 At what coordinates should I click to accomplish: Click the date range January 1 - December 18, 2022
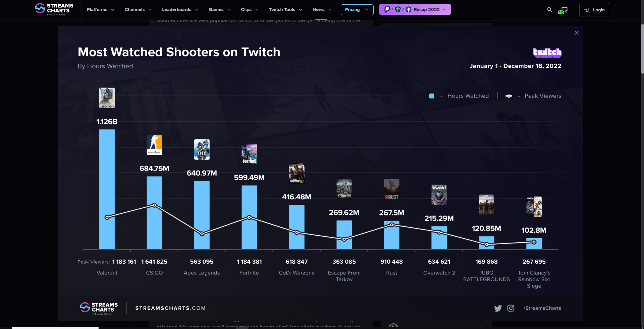point(516,66)
